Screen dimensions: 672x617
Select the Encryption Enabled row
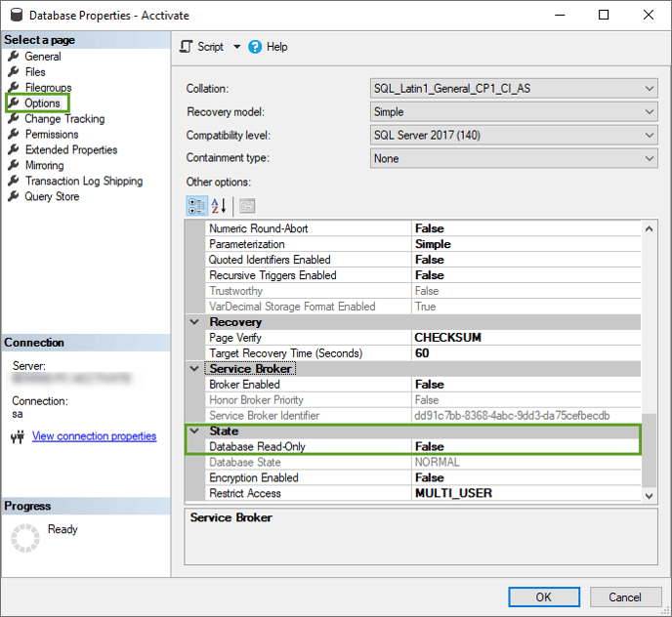click(424, 477)
